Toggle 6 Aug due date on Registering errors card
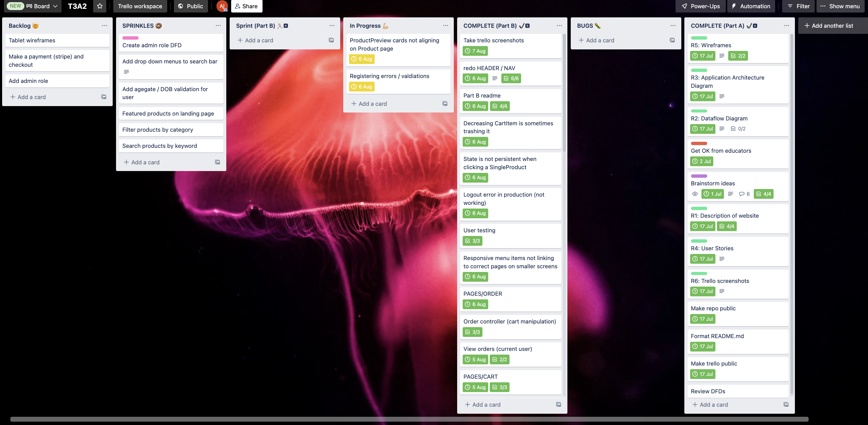The image size is (868, 425). 362,87
